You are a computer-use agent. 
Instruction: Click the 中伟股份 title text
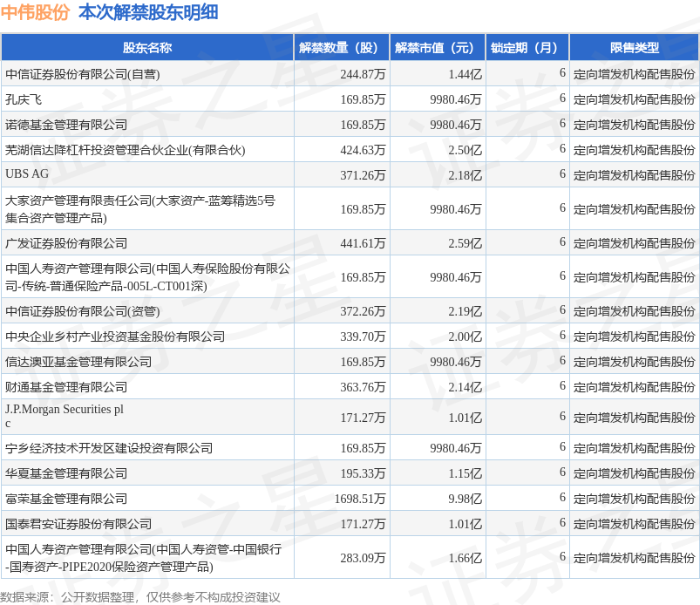pos(35,12)
